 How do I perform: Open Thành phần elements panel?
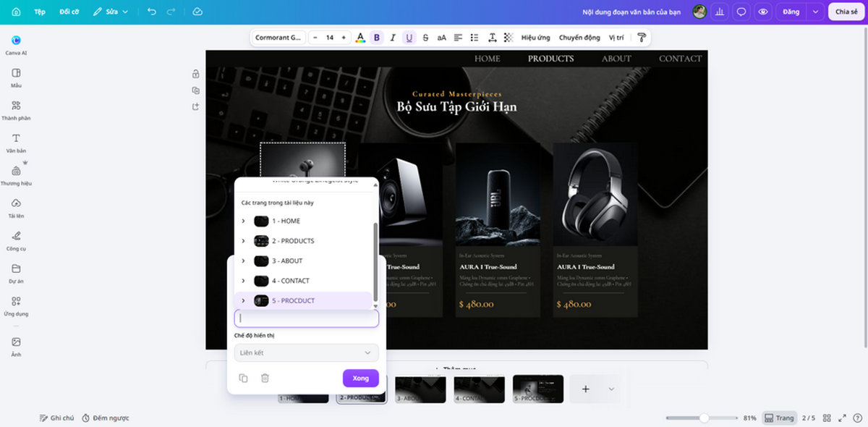(16, 110)
